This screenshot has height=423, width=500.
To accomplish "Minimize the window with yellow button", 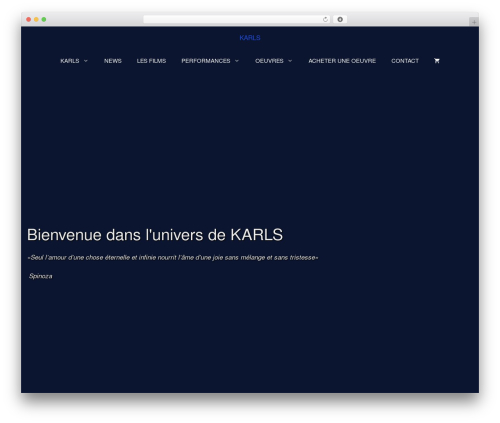I will pyautogui.click(x=36, y=19).
